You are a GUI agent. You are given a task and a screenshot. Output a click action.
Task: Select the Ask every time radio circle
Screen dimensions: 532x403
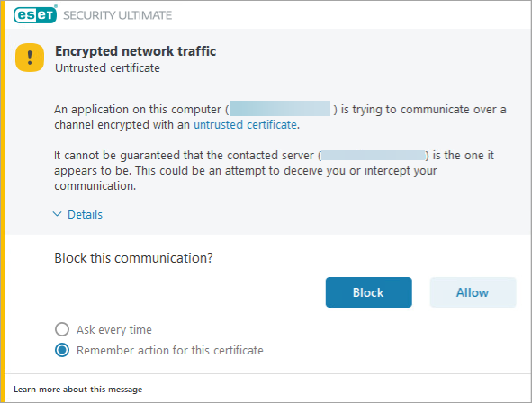(62, 329)
